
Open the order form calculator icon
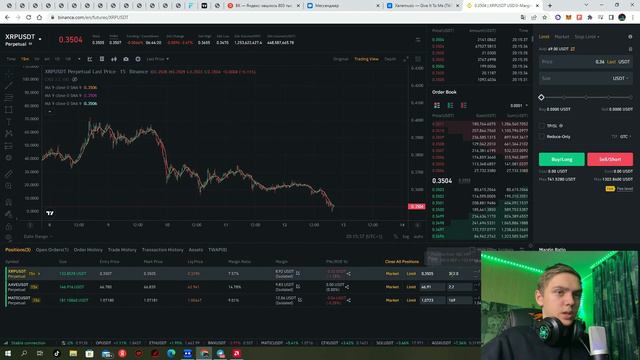630,49
